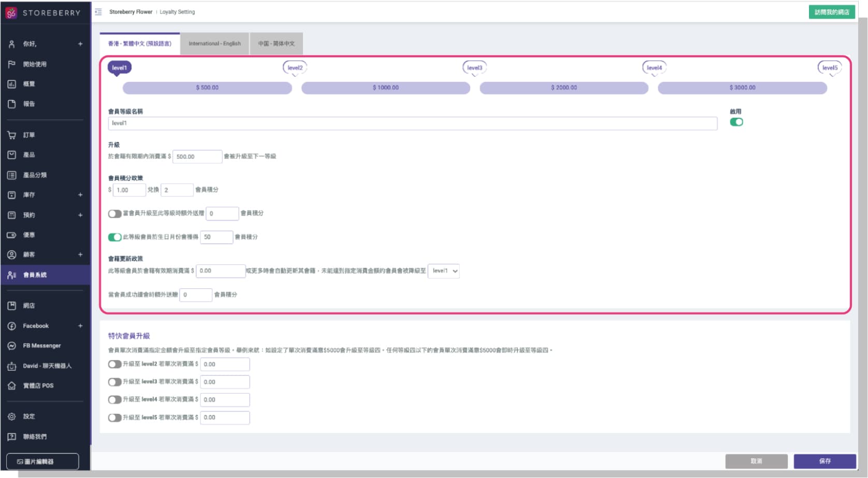
Task: Open 訂單 cart icon
Action: tap(11, 135)
